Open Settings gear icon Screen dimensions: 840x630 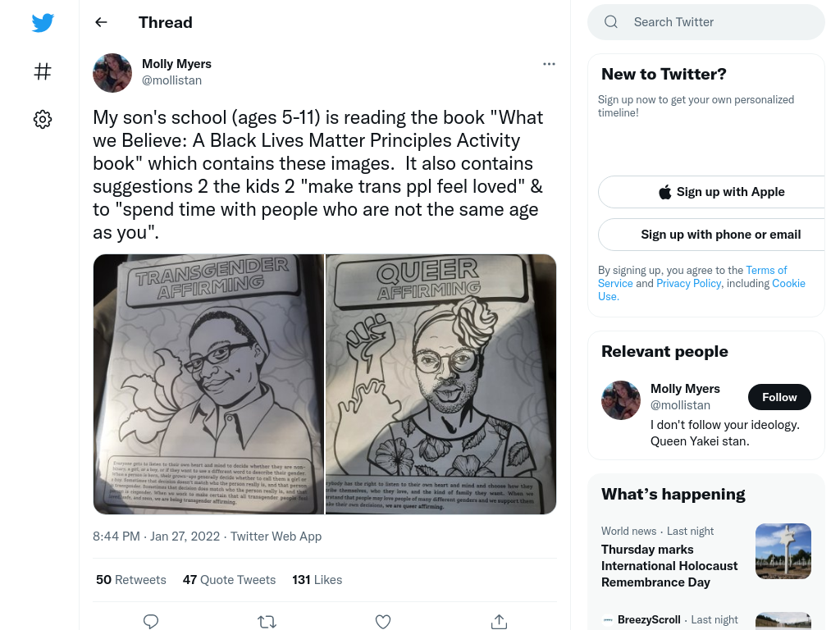(x=43, y=120)
